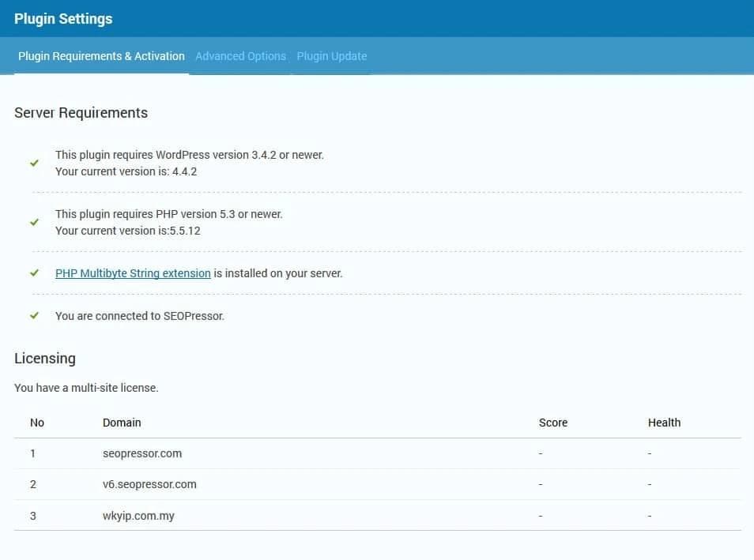
Task: Click the Health column header
Action: coord(664,423)
